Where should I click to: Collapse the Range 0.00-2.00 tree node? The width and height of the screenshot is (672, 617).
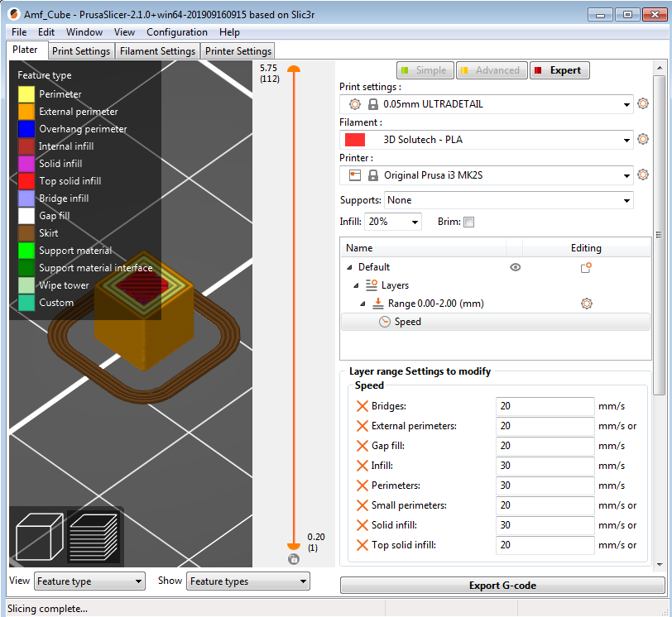pyautogui.click(x=362, y=303)
